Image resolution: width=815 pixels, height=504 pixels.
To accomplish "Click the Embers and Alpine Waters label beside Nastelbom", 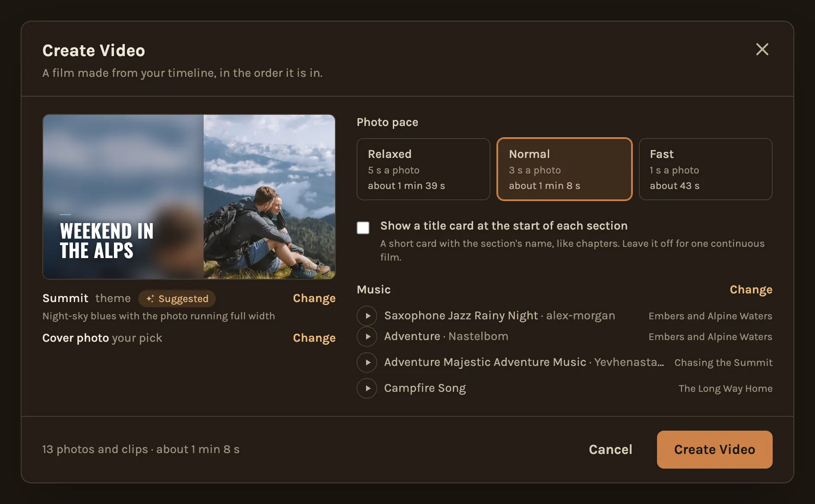I will pos(711,337).
